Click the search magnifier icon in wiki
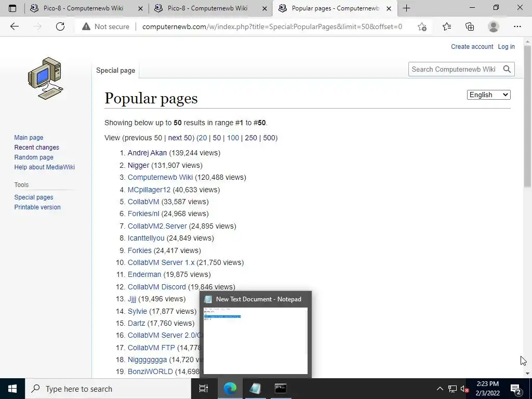Screen dimensions: 532x399 tap(507, 69)
